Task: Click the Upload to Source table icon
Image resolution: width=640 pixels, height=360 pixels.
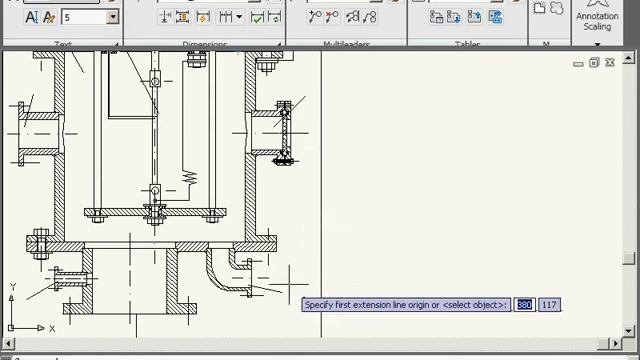Action: point(474,17)
